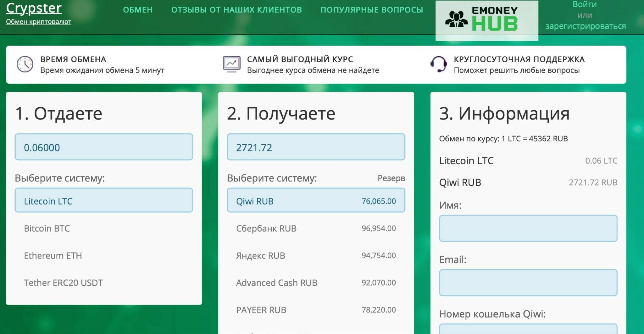Click the clock icon beside Время обмена
644x334 pixels.
(25, 64)
